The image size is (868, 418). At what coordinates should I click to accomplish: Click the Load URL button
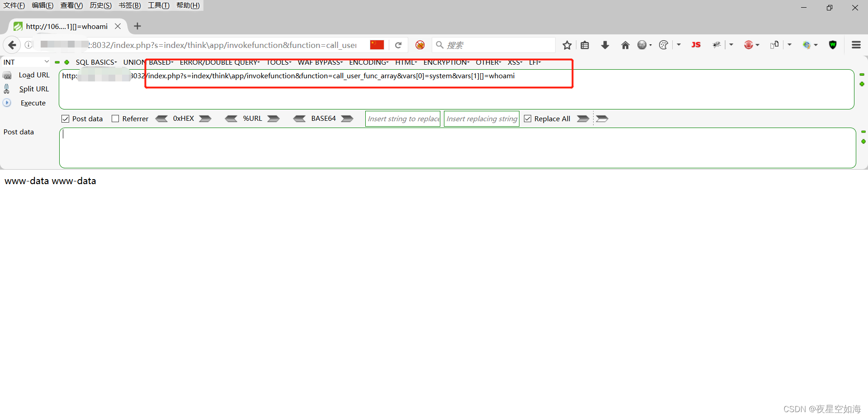pyautogui.click(x=34, y=75)
